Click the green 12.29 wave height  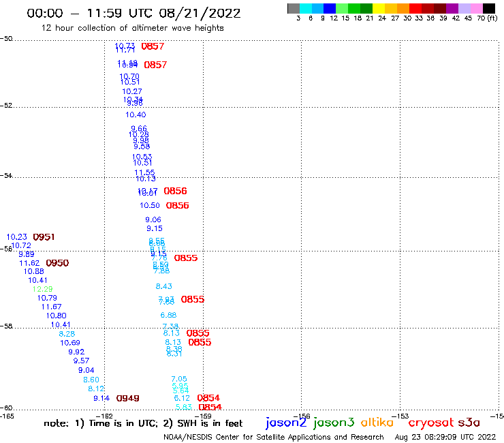click(x=42, y=289)
